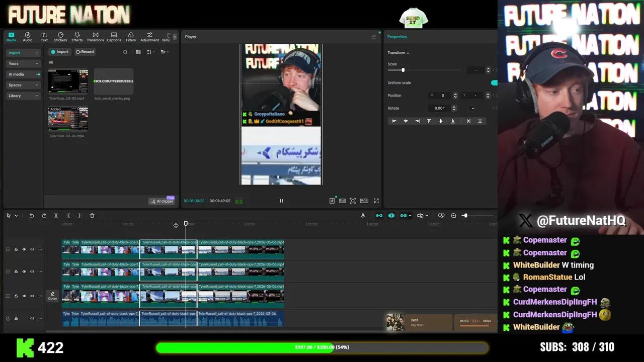Switch to the Text tab
This screenshot has height=362, width=644.
click(x=44, y=37)
